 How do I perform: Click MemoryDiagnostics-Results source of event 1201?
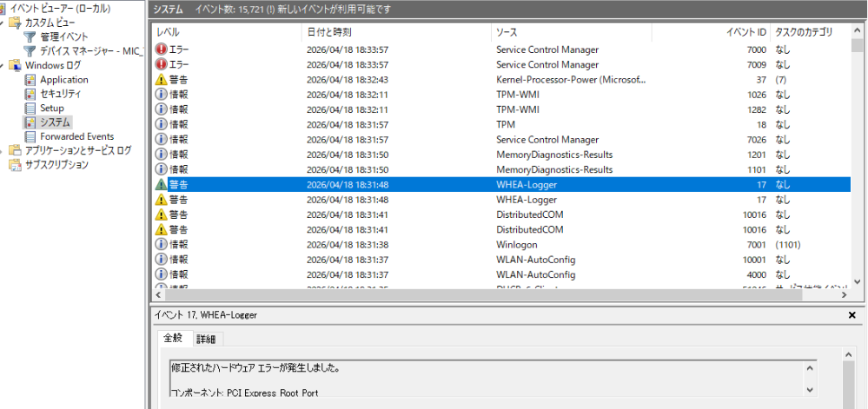554,154
